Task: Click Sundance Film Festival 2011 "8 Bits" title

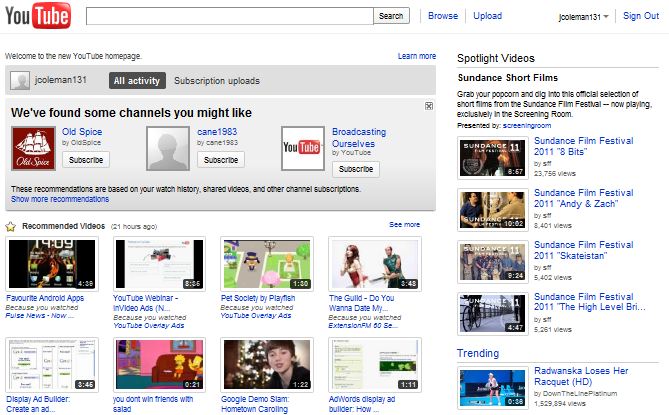Action: point(584,146)
